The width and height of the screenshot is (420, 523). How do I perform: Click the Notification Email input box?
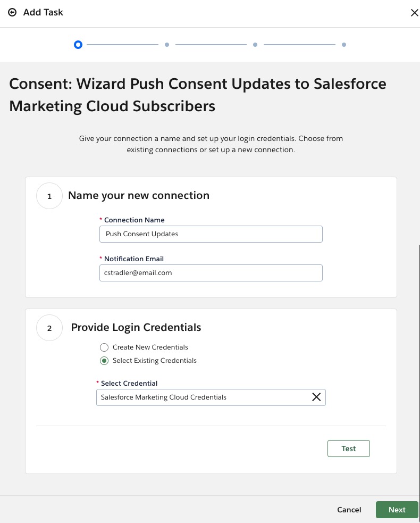pyautogui.click(x=211, y=272)
